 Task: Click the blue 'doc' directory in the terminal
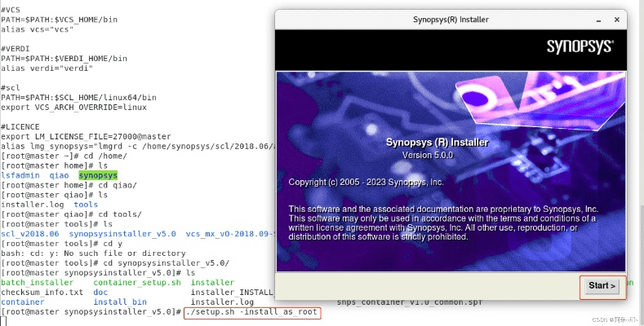[x=100, y=292]
